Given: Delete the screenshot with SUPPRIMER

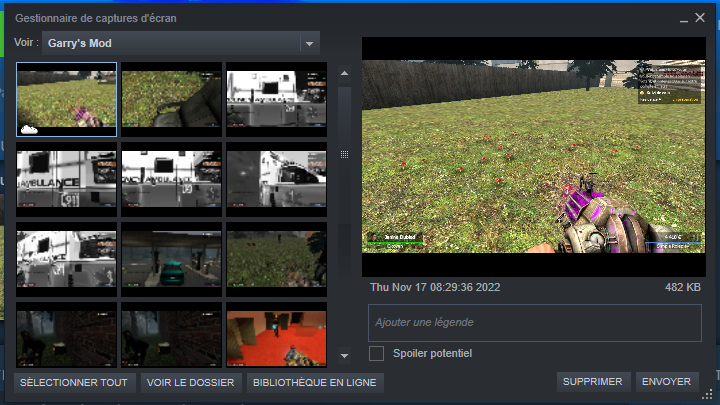Looking at the screenshot, I should [x=593, y=382].
